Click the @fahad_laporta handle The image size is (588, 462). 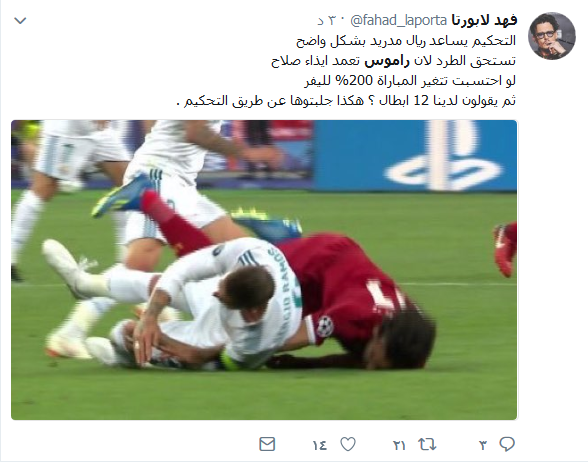(399, 21)
